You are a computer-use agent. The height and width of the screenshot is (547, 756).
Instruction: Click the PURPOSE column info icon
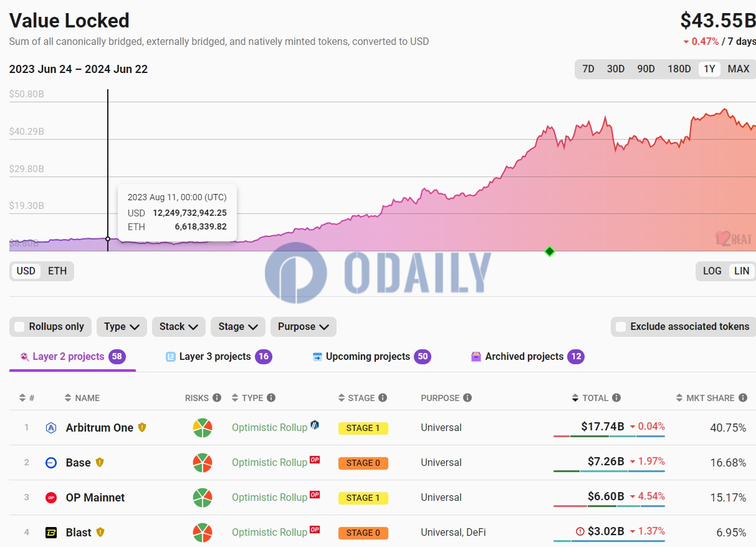[x=467, y=398]
